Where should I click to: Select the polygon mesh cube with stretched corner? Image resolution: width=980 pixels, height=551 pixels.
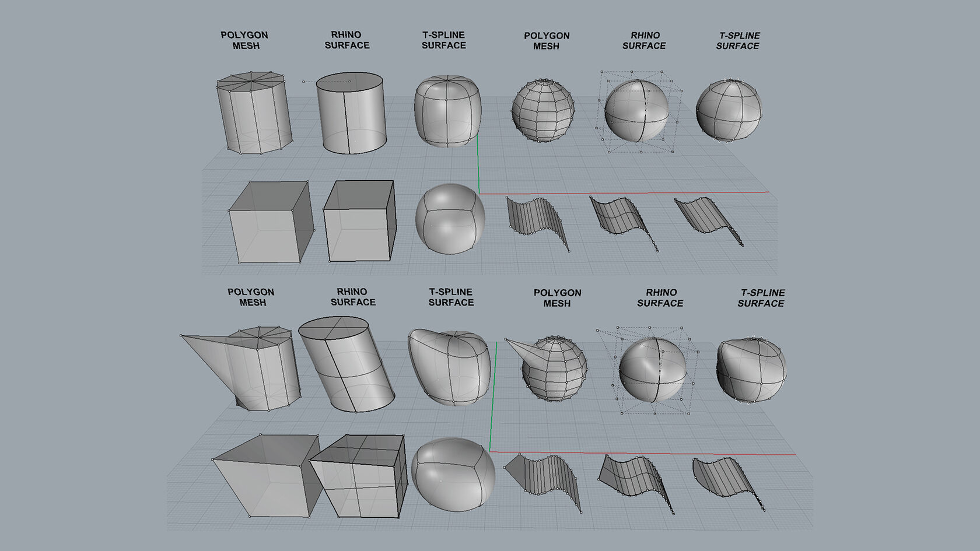[266, 475]
